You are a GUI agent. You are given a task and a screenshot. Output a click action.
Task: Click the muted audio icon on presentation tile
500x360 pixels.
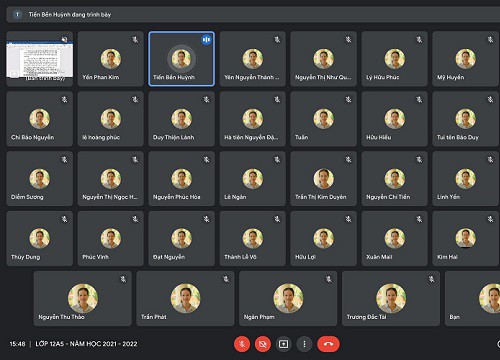[65, 40]
